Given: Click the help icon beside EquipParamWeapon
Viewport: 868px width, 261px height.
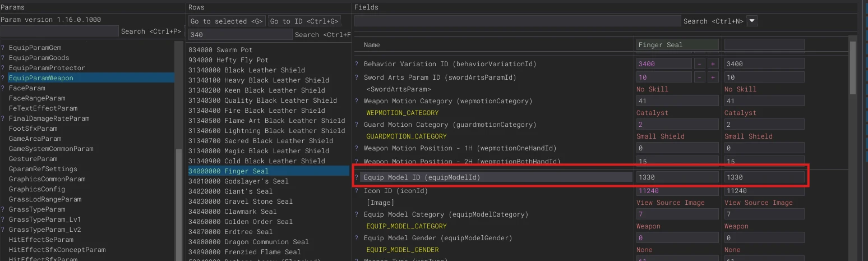Looking at the screenshot, I should point(2,78).
